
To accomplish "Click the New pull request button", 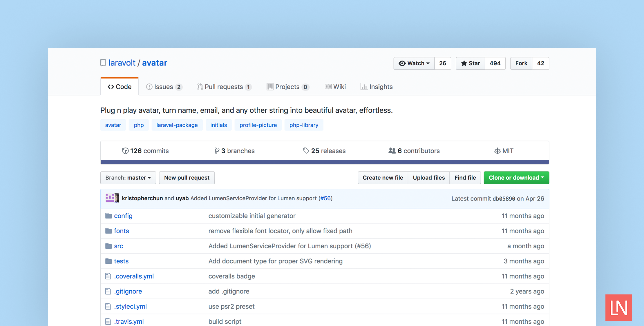I will click(186, 178).
